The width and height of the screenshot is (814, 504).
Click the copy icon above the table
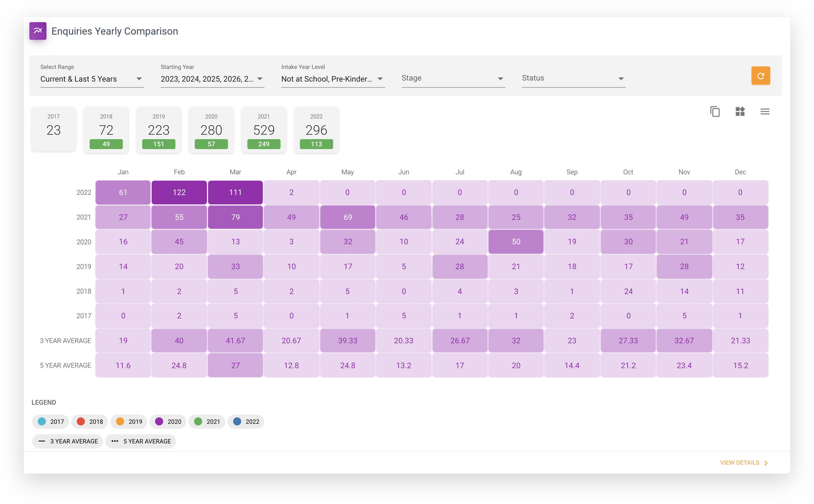point(715,111)
